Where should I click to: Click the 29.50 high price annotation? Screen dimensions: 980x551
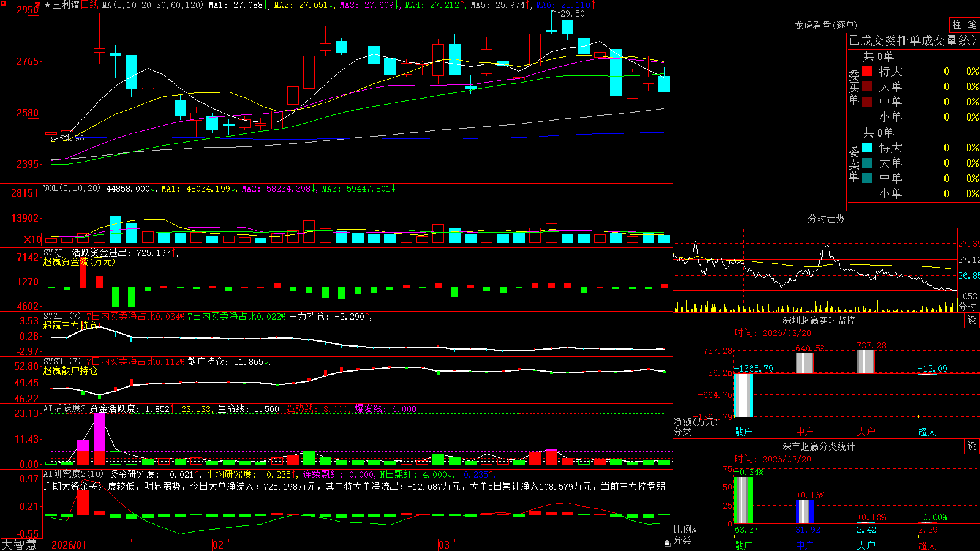tap(573, 13)
